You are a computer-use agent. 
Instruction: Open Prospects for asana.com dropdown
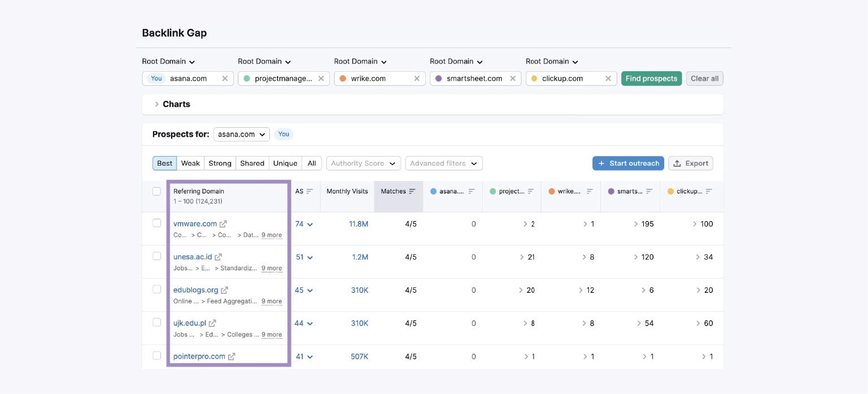(241, 135)
